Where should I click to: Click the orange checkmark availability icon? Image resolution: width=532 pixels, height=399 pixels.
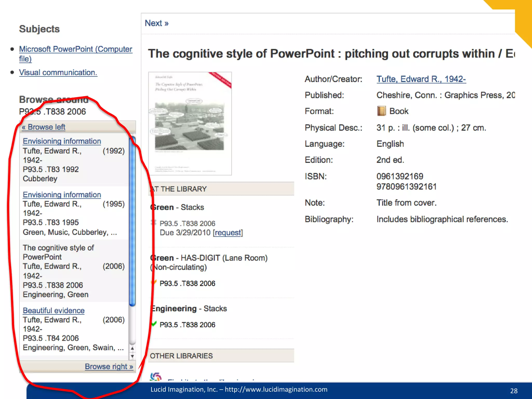coord(154,282)
